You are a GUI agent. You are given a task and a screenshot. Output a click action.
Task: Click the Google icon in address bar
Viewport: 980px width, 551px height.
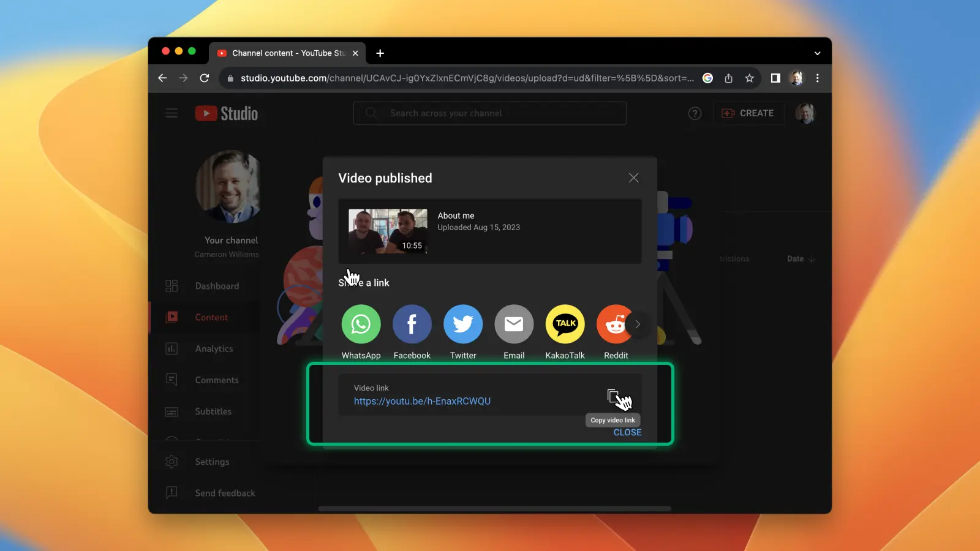(707, 78)
